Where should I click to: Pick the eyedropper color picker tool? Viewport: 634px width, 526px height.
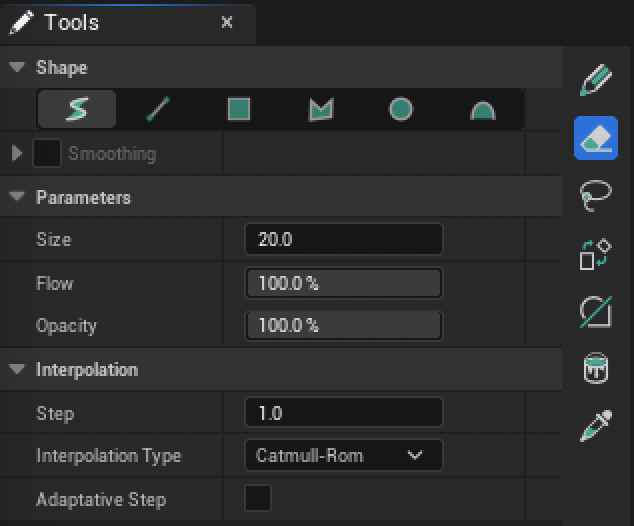596,426
